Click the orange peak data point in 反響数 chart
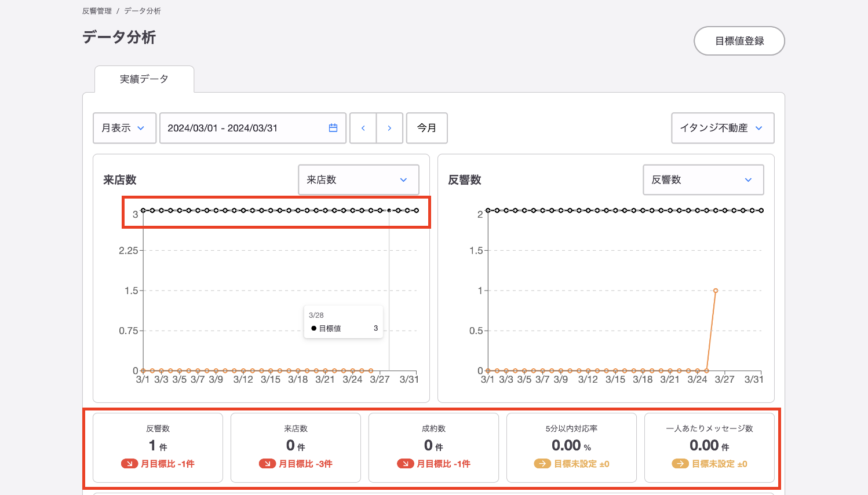The height and width of the screenshot is (495, 868). 716,291
